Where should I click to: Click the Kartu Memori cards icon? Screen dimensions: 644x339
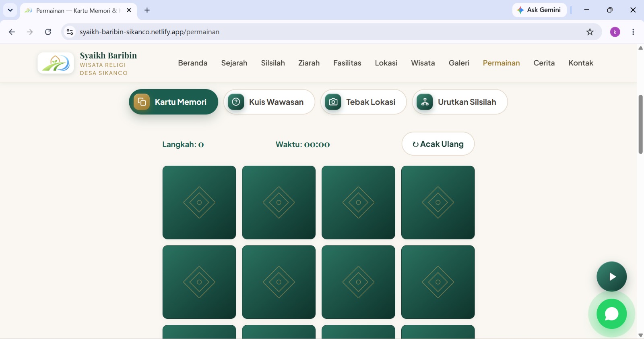click(142, 102)
